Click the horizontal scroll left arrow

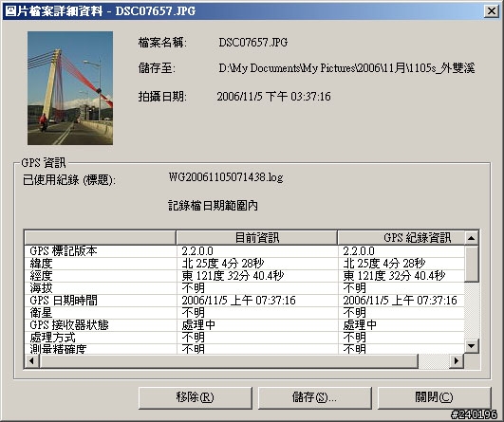coord(31,360)
